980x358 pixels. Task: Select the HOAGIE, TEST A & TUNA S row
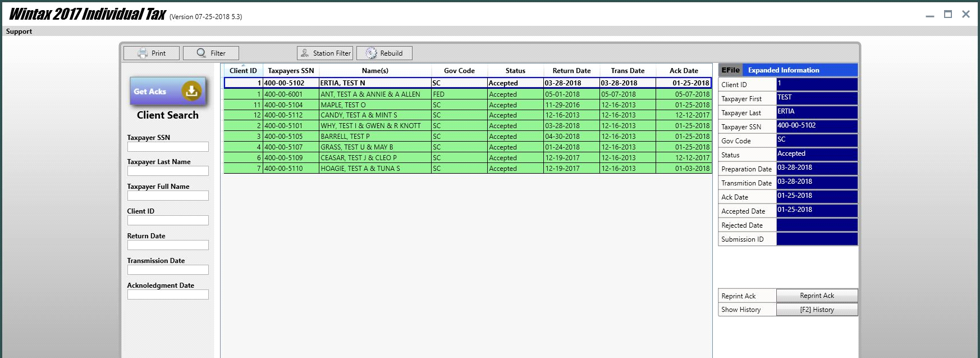click(x=468, y=169)
